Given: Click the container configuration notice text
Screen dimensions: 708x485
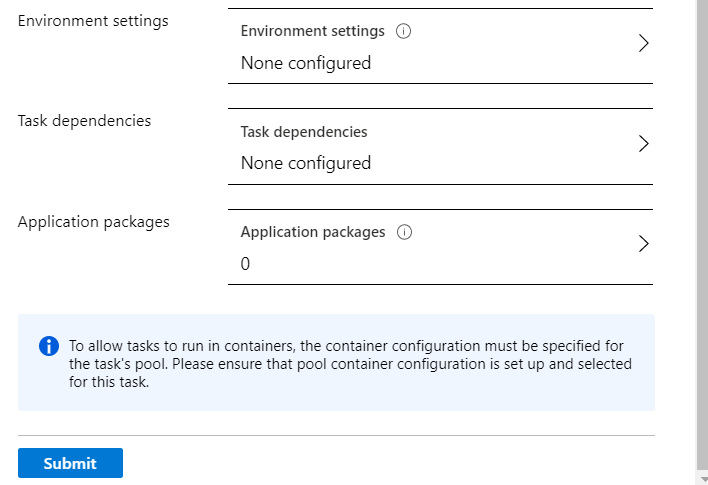Looking at the screenshot, I should click(x=350, y=364).
